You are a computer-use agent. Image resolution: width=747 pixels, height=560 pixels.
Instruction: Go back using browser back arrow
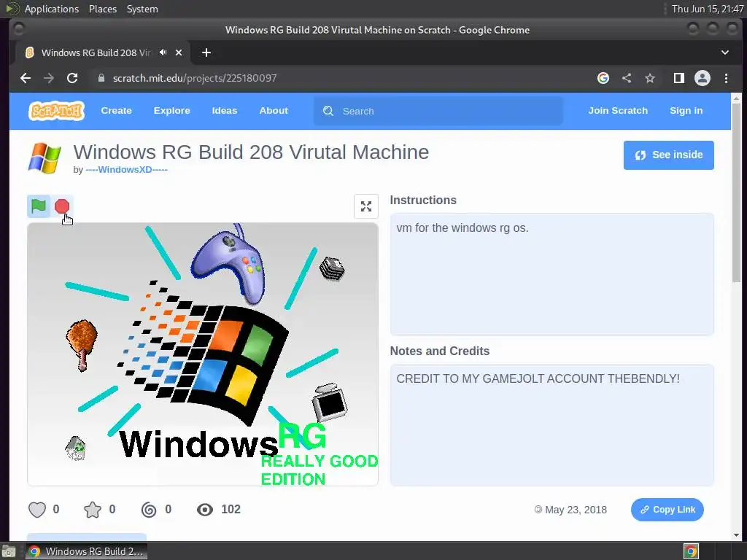click(x=26, y=78)
